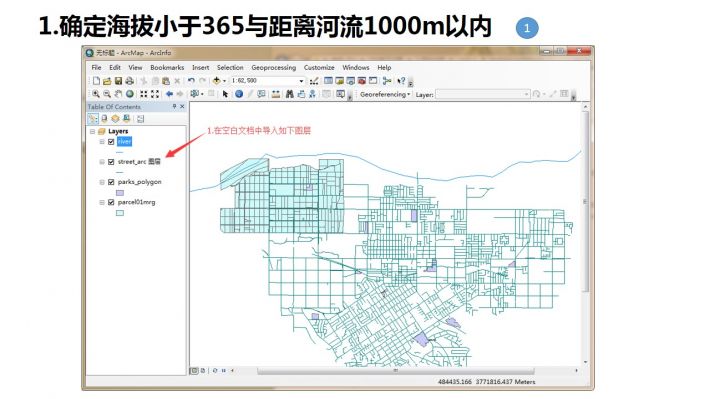This screenshot has width=710, height=399.
Task: Click the Full Extent globe icon
Action: pos(130,94)
